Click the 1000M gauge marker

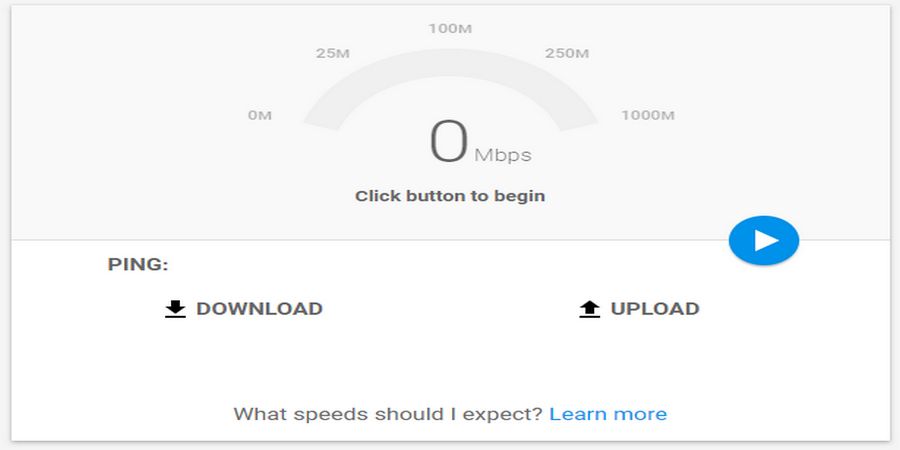pos(648,116)
